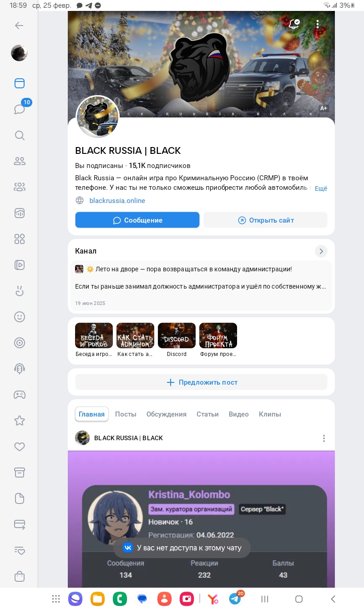Open the games controller icon
The height and width of the screenshot is (610, 364).
pos(19,395)
